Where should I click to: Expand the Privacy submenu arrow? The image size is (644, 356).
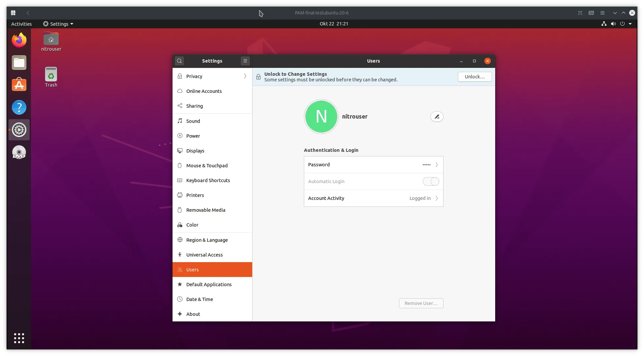click(x=245, y=76)
